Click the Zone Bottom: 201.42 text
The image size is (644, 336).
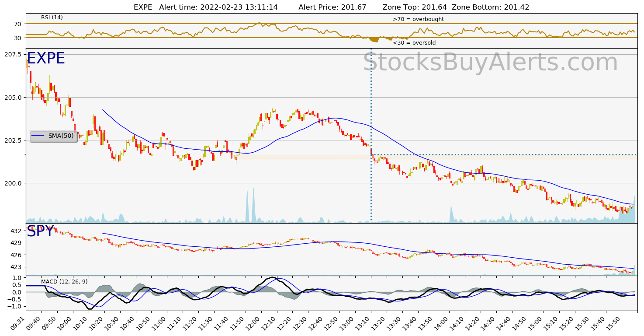click(x=491, y=7)
